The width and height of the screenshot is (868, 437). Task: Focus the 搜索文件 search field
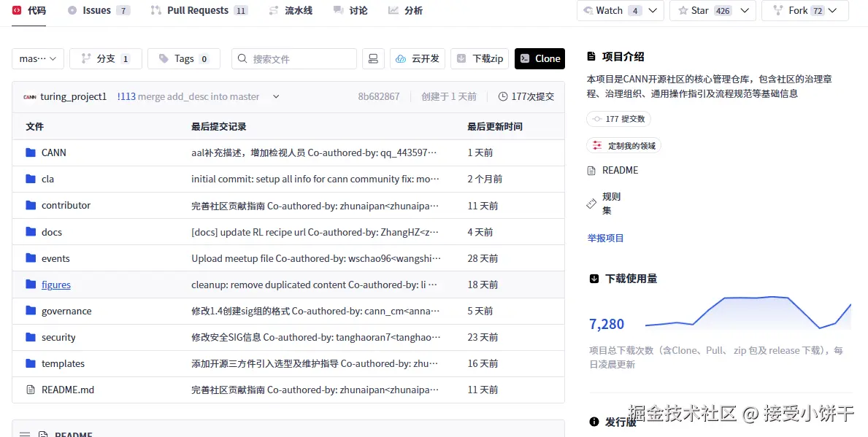point(294,58)
